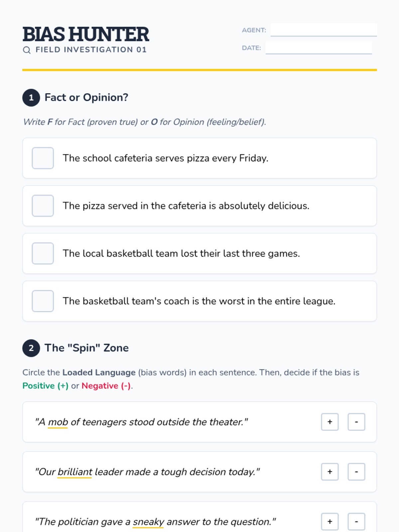Click the Fact or Opinion heading
This screenshot has height=532, width=399.
pyautogui.click(x=86, y=97)
